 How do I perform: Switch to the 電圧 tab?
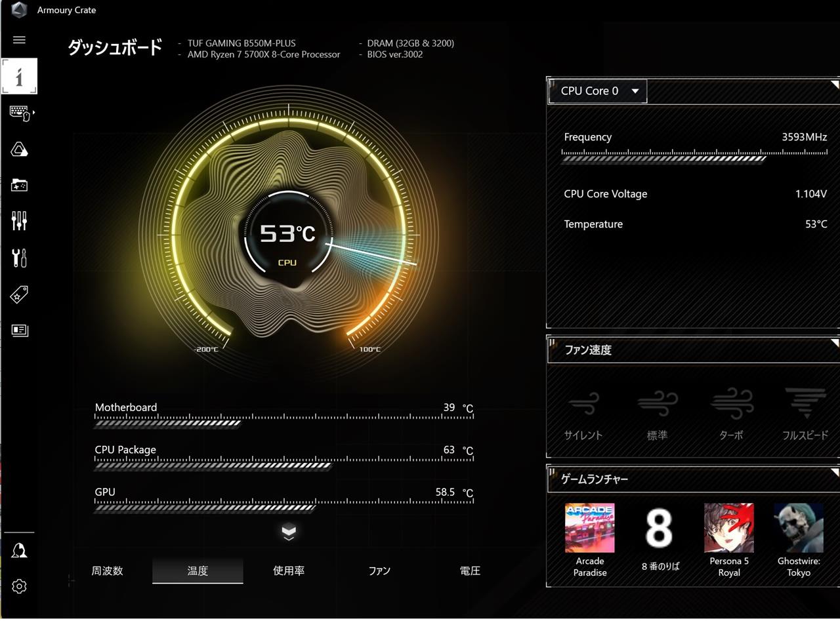(470, 571)
